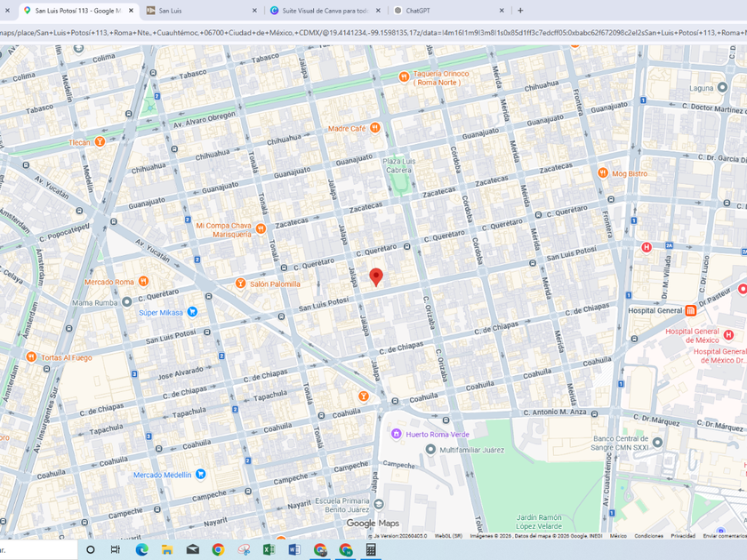The image size is (747, 560).
Task: Open the Calculator from the taskbar
Action: 371,549
